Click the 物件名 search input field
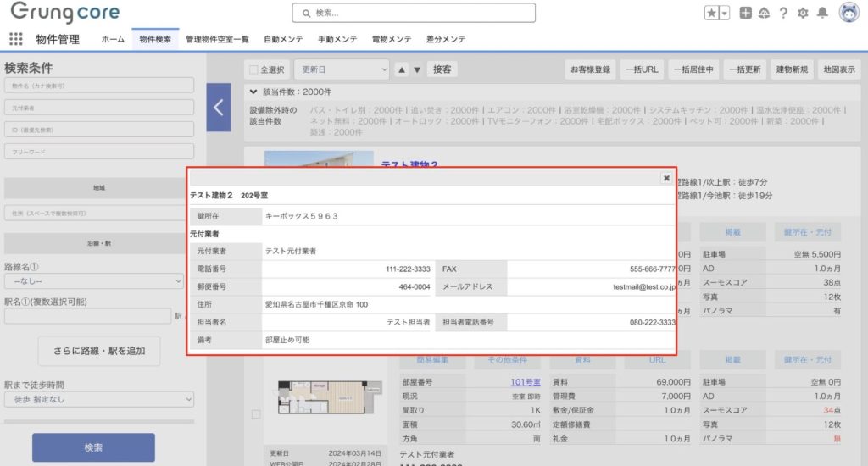This screenshot has width=868, height=466. coord(98,86)
